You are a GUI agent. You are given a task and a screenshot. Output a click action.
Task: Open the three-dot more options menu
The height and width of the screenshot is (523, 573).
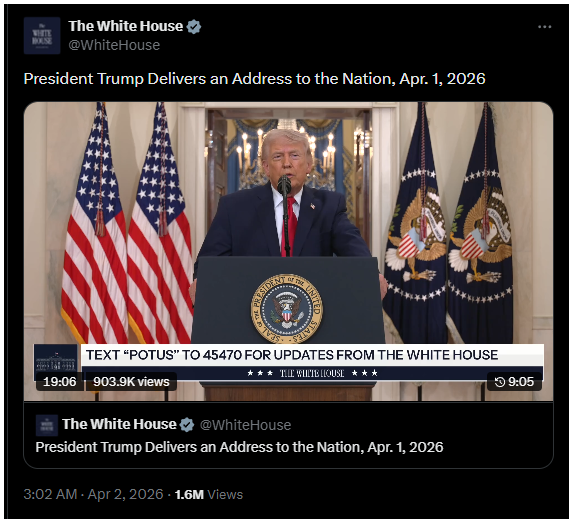click(544, 27)
